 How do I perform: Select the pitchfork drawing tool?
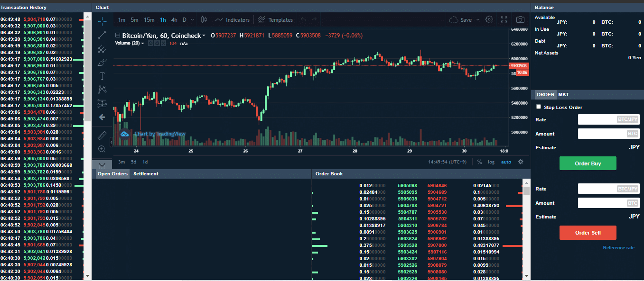(x=102, y=49)
